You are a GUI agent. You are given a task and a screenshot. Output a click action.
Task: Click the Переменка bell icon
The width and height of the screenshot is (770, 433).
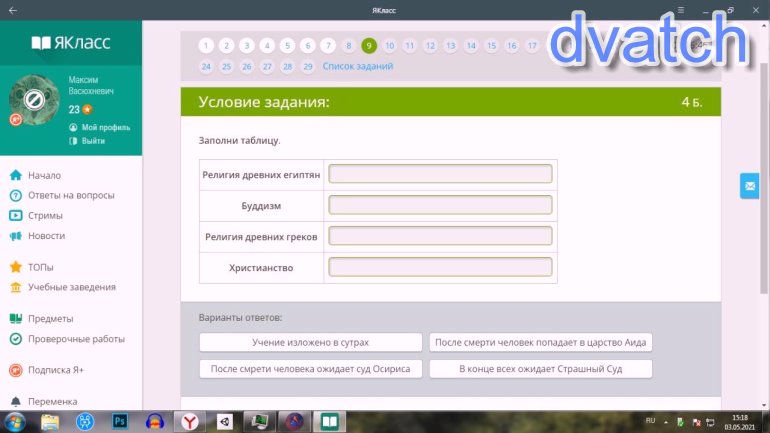point(16,401)
